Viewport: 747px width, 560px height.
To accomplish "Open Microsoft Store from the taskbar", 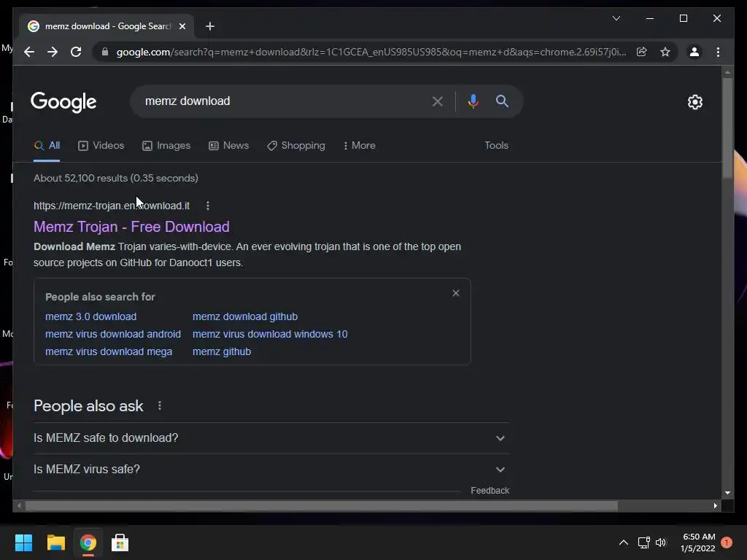I will [x=120, y=542].
